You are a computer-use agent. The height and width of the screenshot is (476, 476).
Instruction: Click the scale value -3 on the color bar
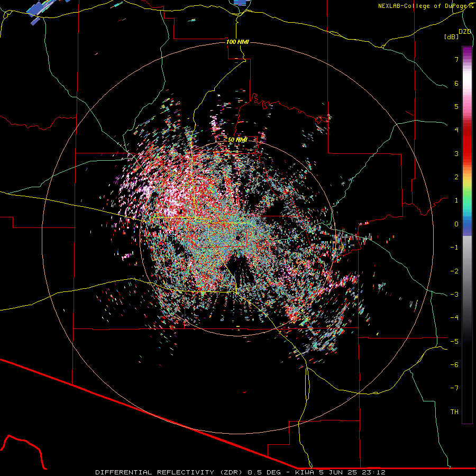[x=454, y=295]
